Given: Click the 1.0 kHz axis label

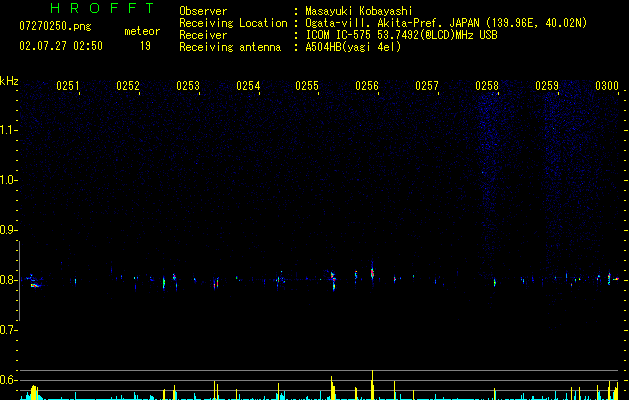Looking at the screenshot, I should coord(8,180).
